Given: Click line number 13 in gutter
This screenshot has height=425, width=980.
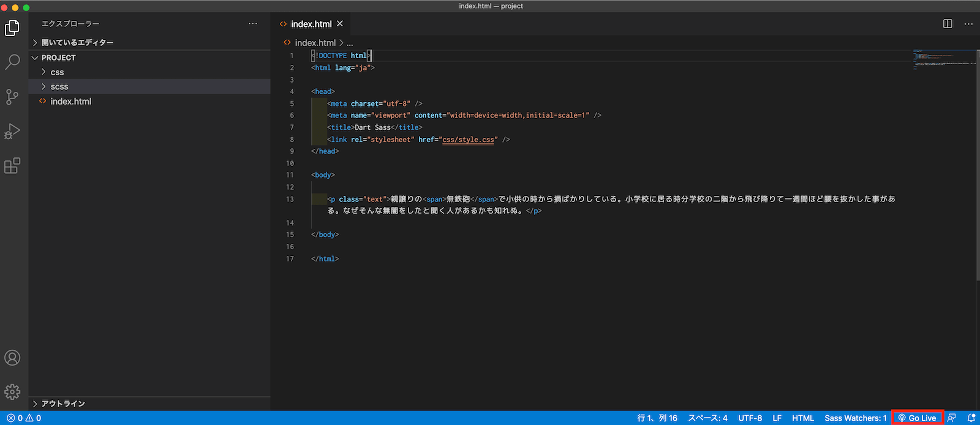Looking at the screenshot, I should pyautogui.click(x=290, y=199).
